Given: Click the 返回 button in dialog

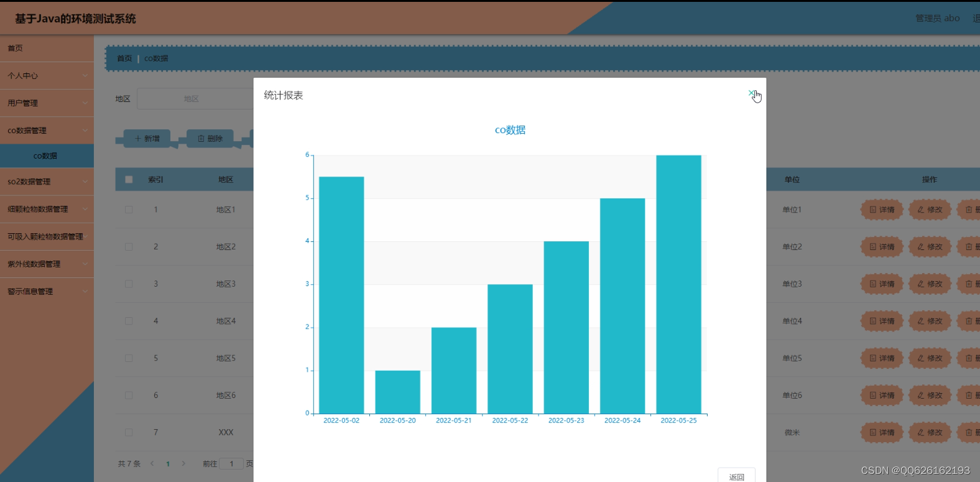Looking at the screenshot, I should tap(736, 476).
